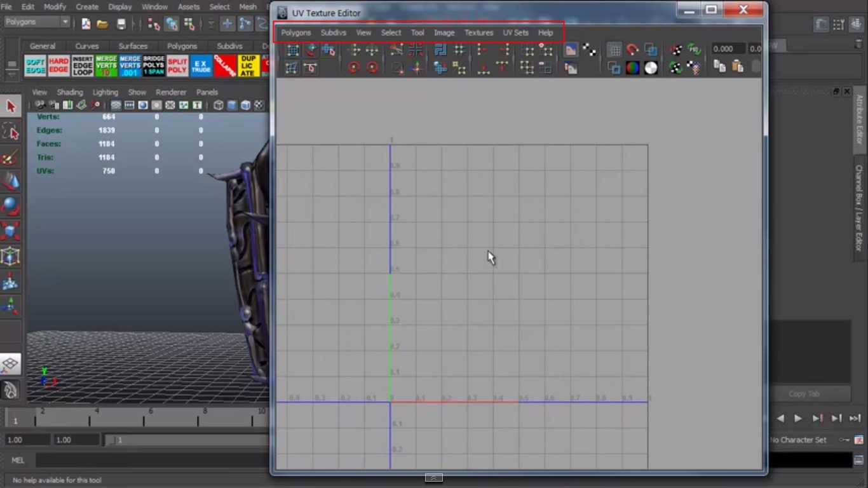Click the Extrude shelf button

click(201, 66)
